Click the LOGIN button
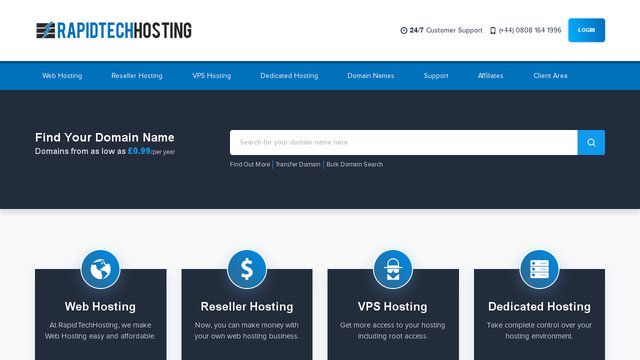Image resolution: width=640 pixels, height=360 pixels. (x=587, y=30)
